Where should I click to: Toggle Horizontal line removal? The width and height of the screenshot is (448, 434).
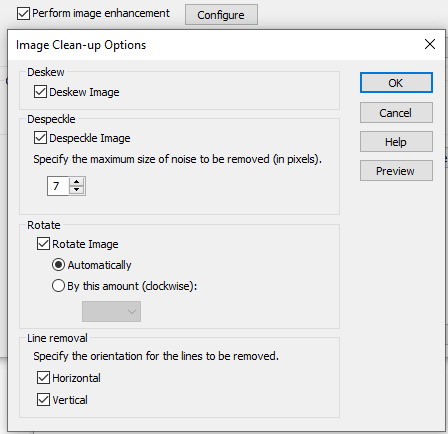point(43,378)
